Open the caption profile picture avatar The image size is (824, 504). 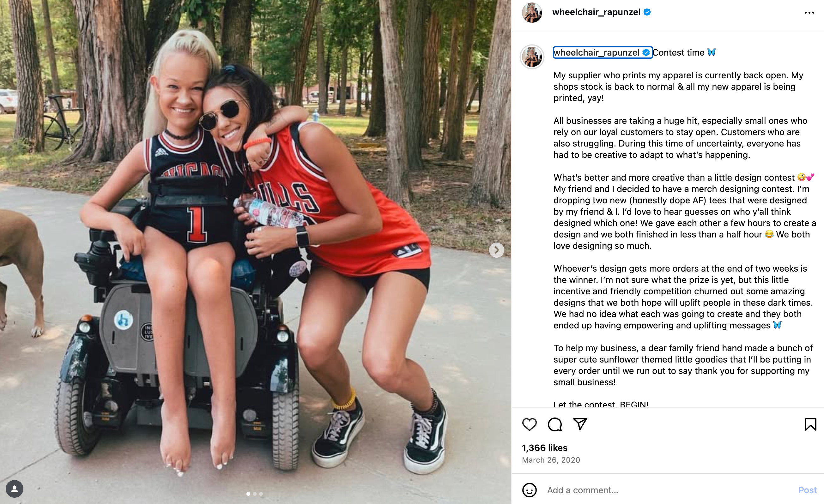532,57
